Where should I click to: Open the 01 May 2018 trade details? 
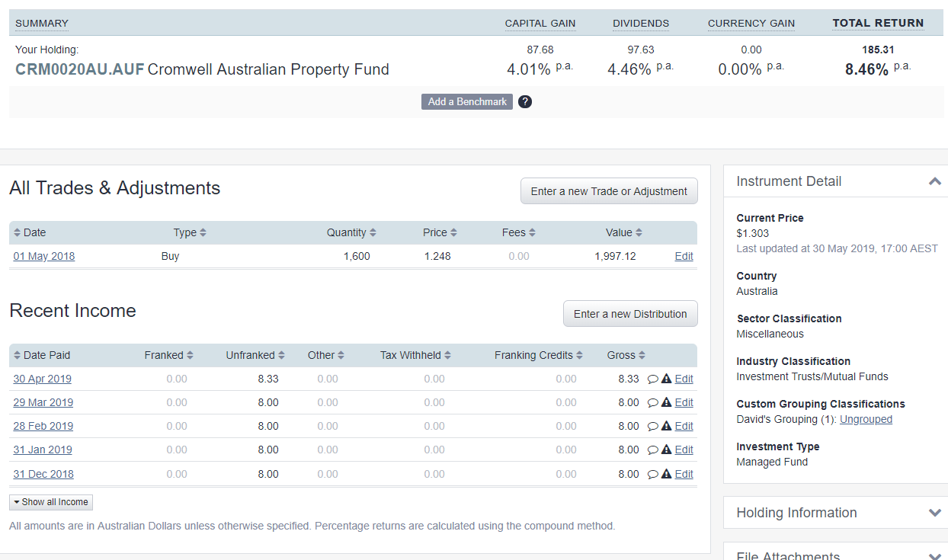click(x=43, y=256)
